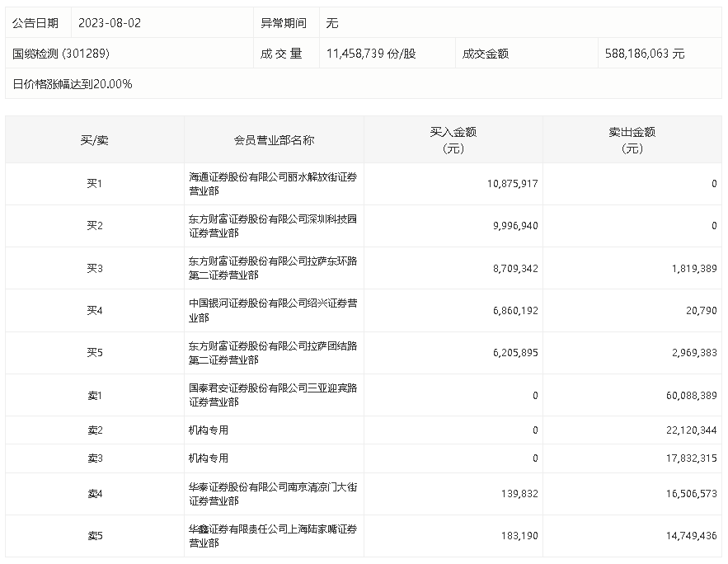Select the 卖5 row label

94,536
